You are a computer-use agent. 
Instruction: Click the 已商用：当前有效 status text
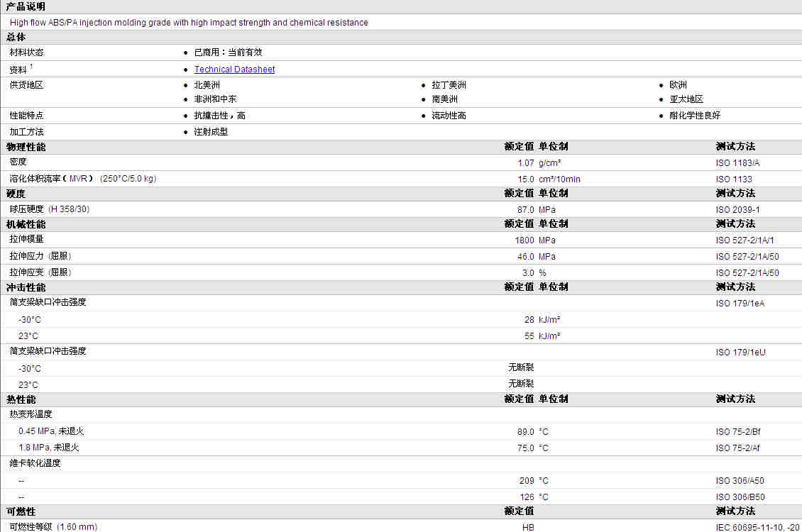point(228,52)
